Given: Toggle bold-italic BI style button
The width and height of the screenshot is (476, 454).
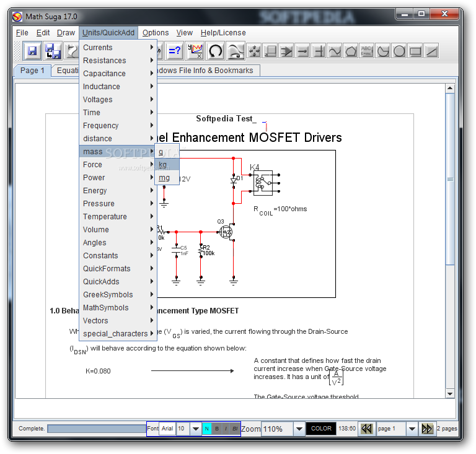Looking at the screenshot, I should click(235, 429).
